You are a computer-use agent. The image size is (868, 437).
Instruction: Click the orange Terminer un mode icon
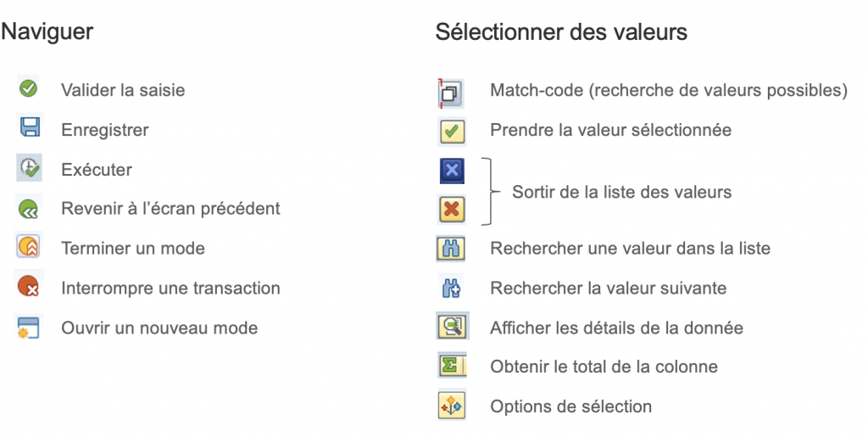[29, 248]
